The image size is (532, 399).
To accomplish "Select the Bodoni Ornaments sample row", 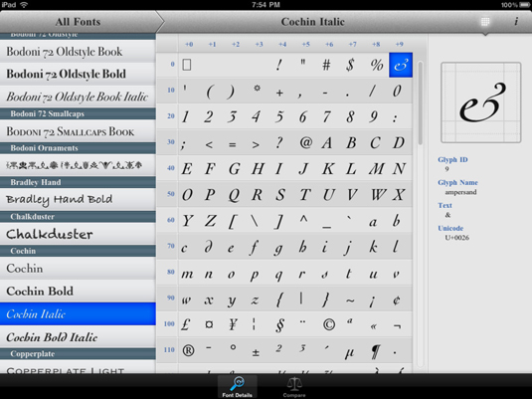I will click(78, 165).
